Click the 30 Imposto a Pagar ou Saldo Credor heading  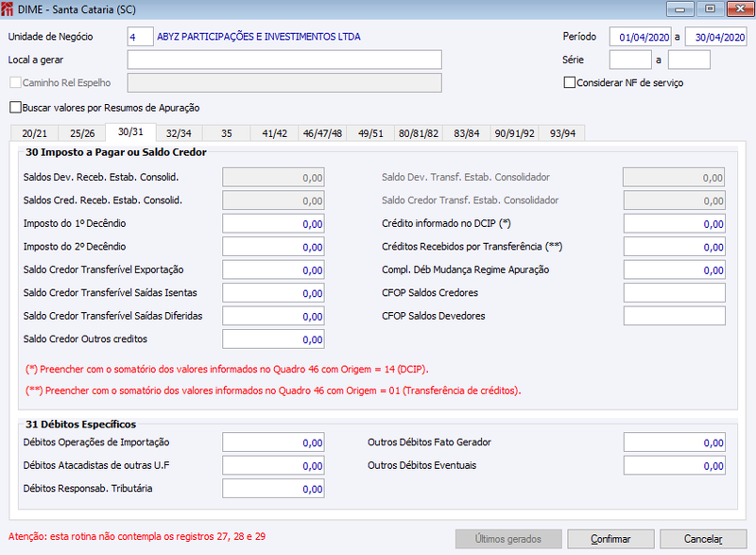coord(116,152)
